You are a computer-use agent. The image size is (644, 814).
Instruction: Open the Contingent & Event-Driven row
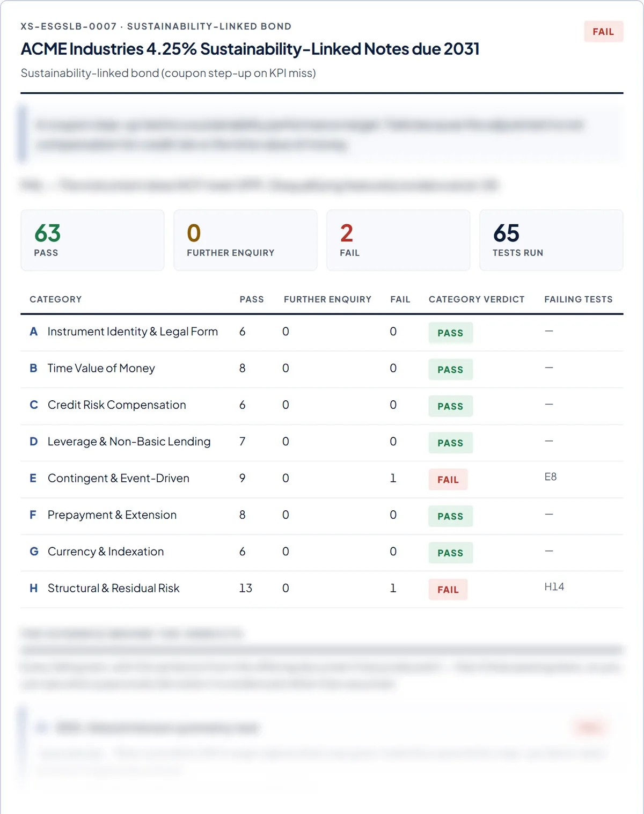(322, 479)
